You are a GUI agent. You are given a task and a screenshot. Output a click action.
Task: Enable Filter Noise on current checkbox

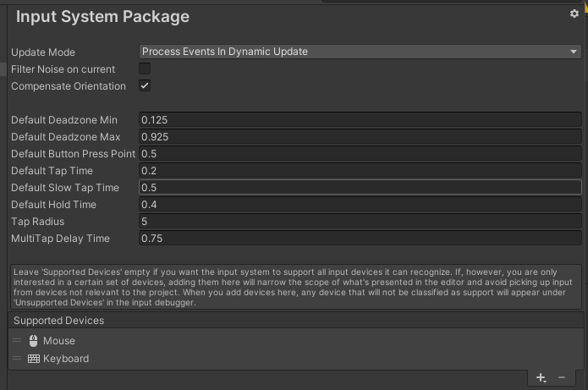[x=145, y=69]
